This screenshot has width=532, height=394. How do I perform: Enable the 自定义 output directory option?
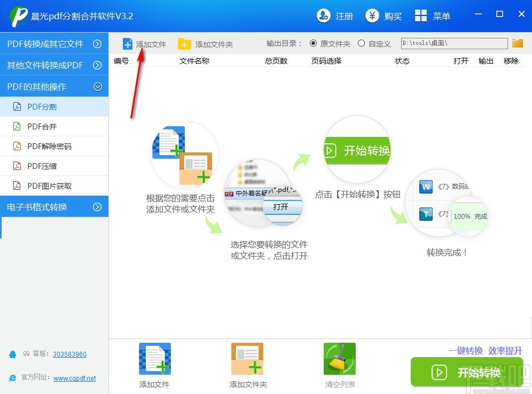point(361,43)
